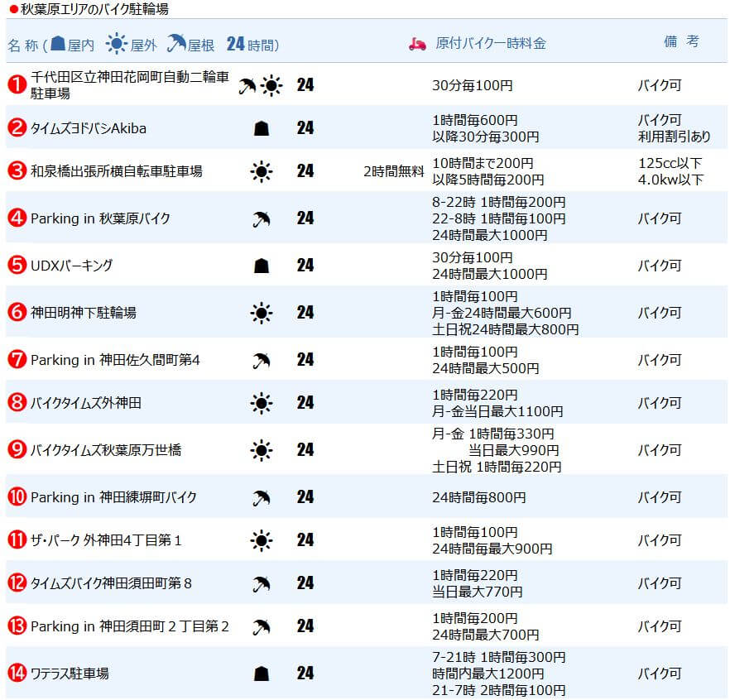
Task: Open the ザ・パーク 外神田4丁目第1 entry
Action: click(106, 540)
